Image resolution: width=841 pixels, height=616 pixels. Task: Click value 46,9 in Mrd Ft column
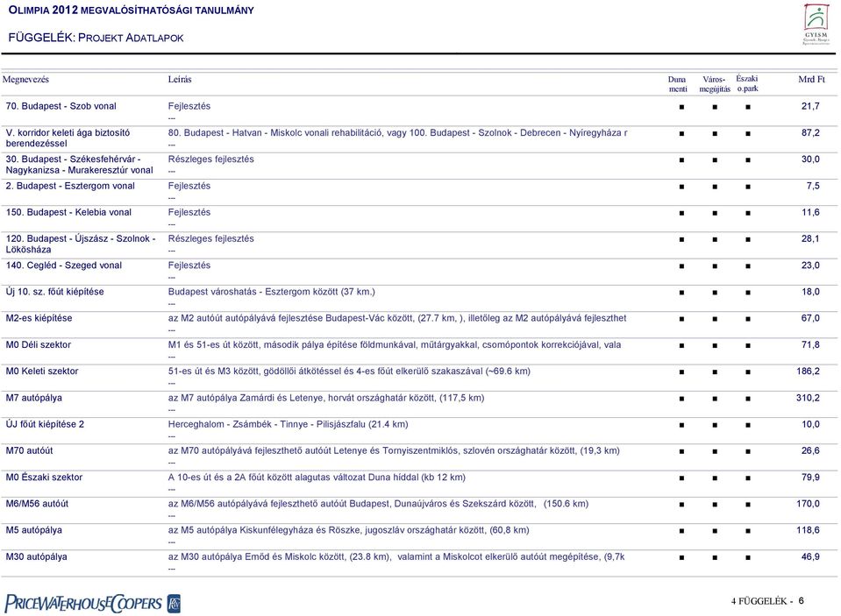point(810,557)
